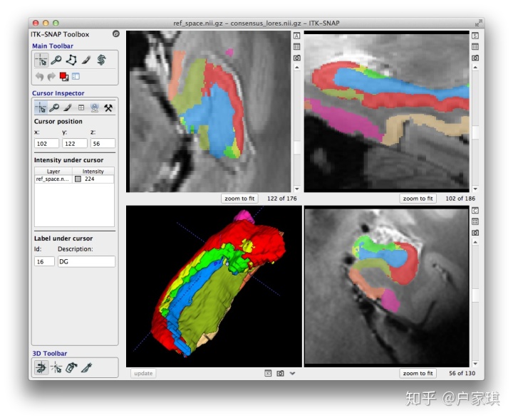
Task: Open the tools tab in Cursor Inspector
Action: [108, 107]
